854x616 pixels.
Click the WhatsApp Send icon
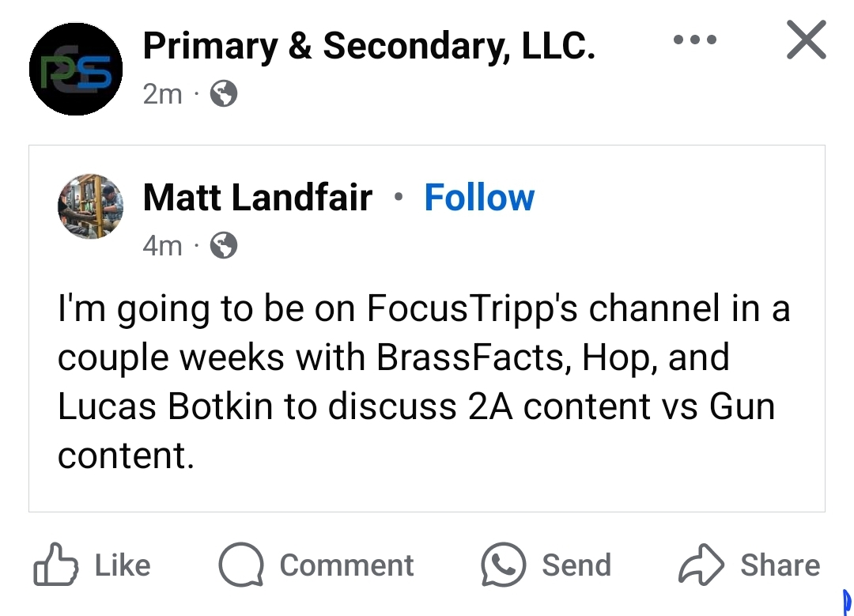503,565
